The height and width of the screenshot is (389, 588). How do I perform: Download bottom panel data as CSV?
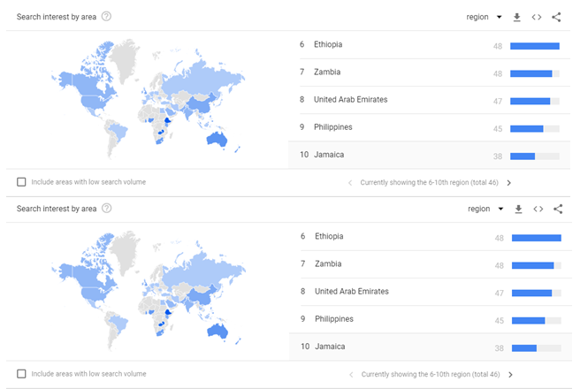click(518, 209)
